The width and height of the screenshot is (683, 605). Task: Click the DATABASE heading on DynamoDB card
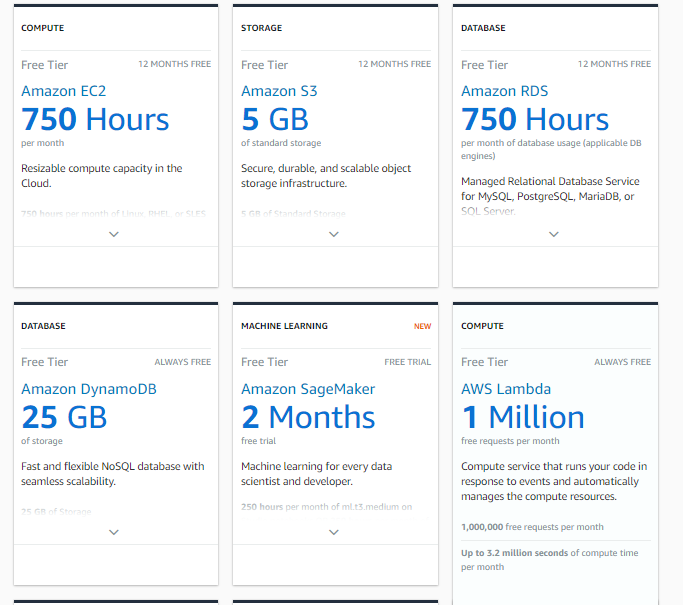43,326
